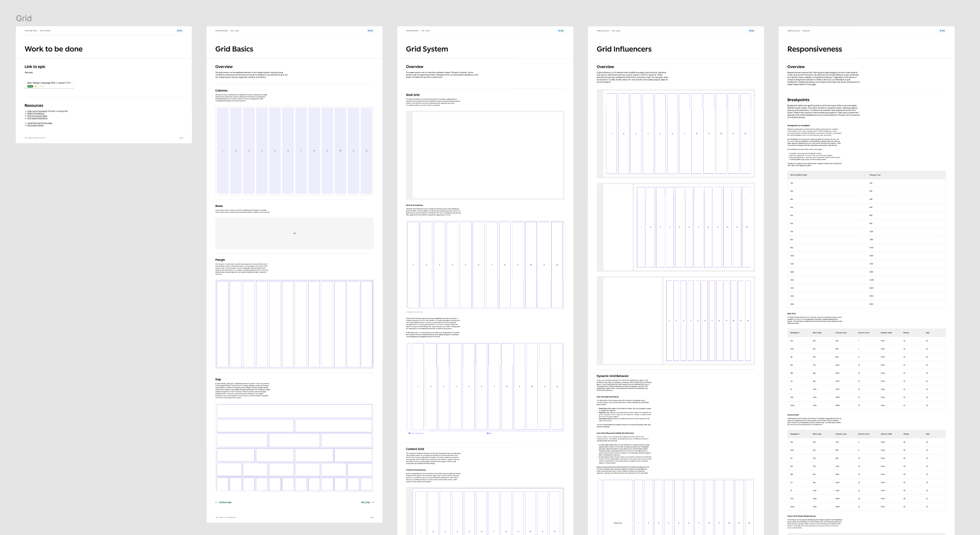
Task: Click Breakpoints breadcrumb in Responsiveness frame
Action: pos(806,30)
